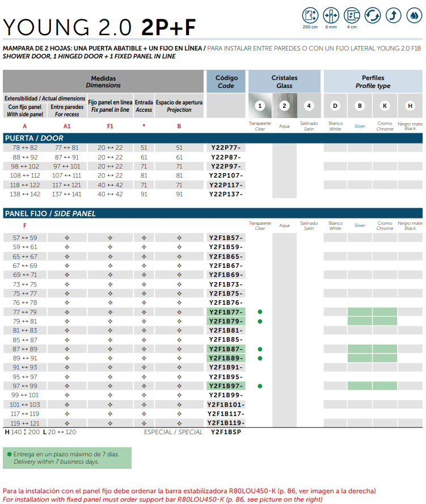Select glass type 2 Aqua swatch
426x504 pixels.
pyautogui.click(x=284, y=106)
